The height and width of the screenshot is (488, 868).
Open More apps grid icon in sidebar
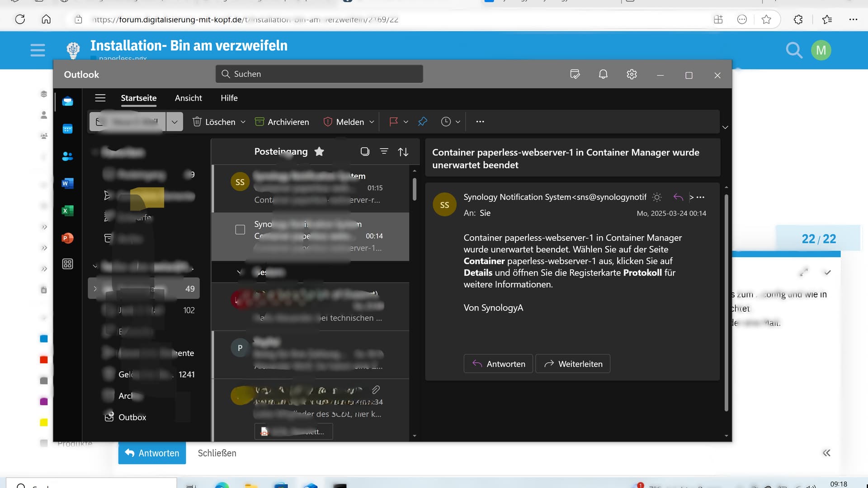pyautogui.click(x=68, y=264)
